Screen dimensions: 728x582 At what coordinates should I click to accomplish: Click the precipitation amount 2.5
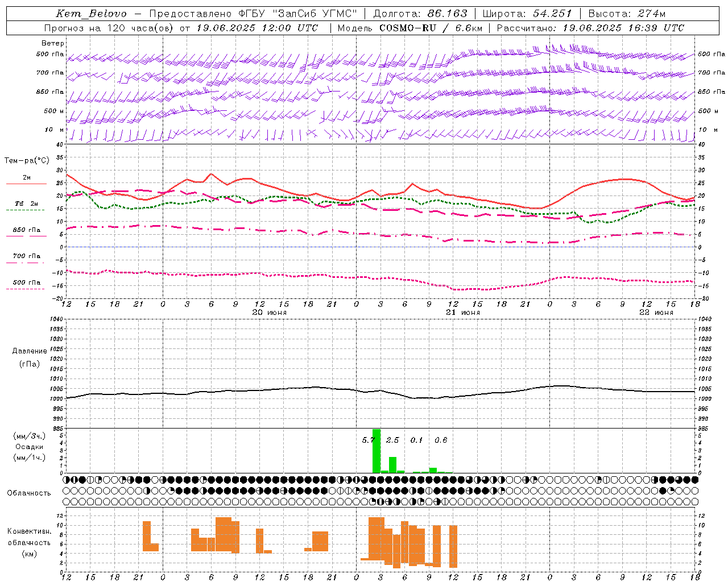click(x=392, y=440)
